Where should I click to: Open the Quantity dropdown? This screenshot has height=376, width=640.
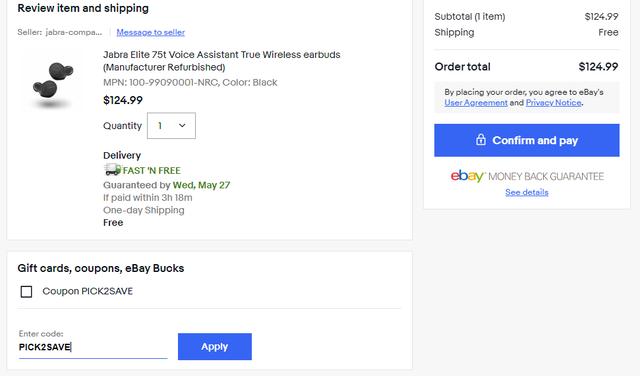click(x=171, y=126)
